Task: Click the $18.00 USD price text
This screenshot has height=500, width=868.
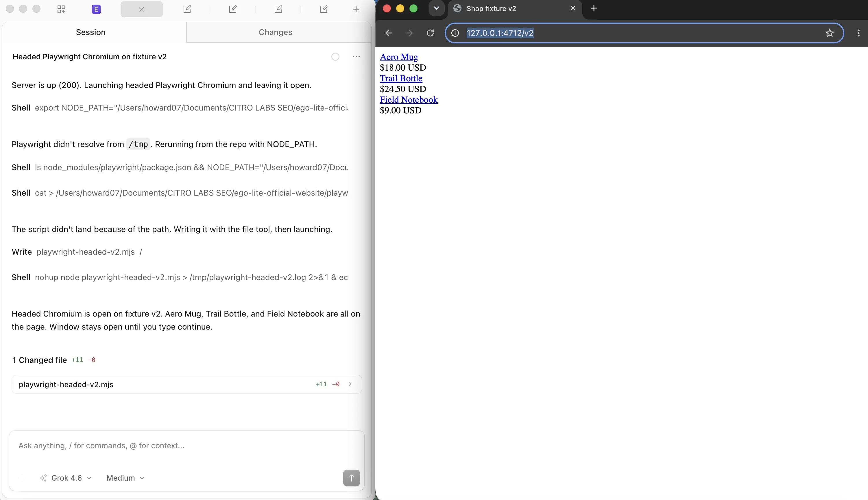Action: 403,68
